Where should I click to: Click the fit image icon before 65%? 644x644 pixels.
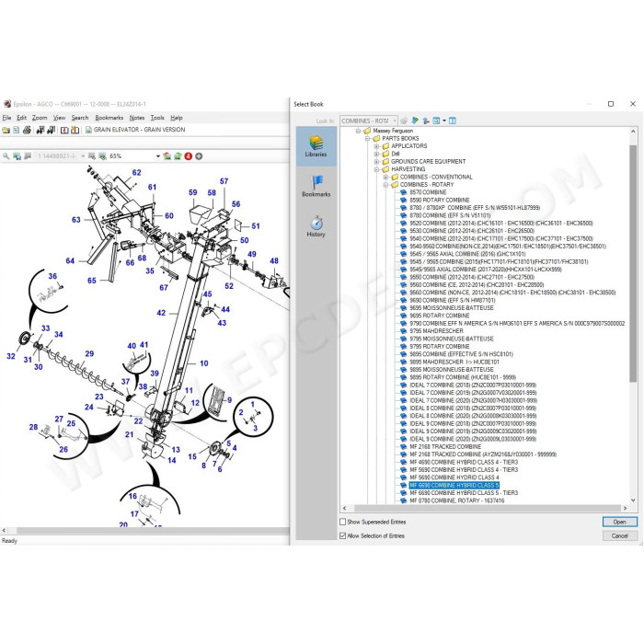tap(103, 156)
